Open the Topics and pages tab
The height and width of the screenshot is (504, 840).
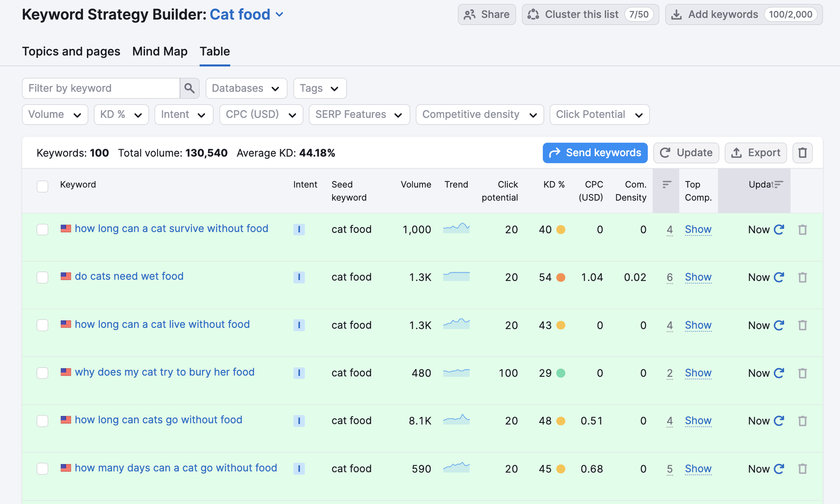71,52
